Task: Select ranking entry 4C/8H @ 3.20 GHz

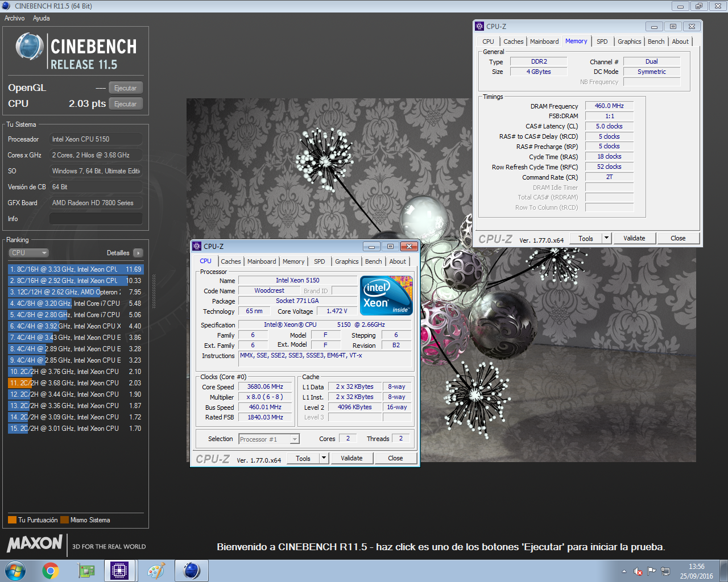Action: point(75,304)
